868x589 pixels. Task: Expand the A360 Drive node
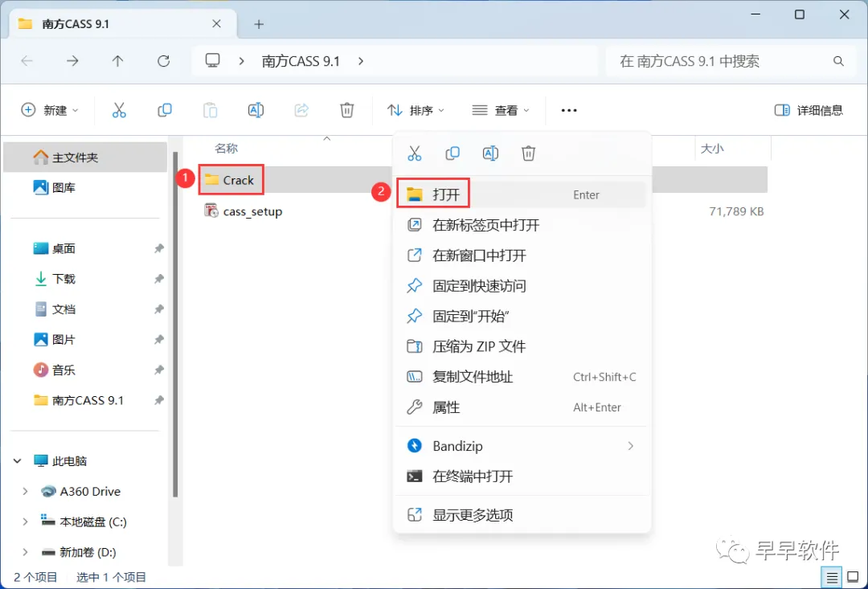tap(25, 491)
